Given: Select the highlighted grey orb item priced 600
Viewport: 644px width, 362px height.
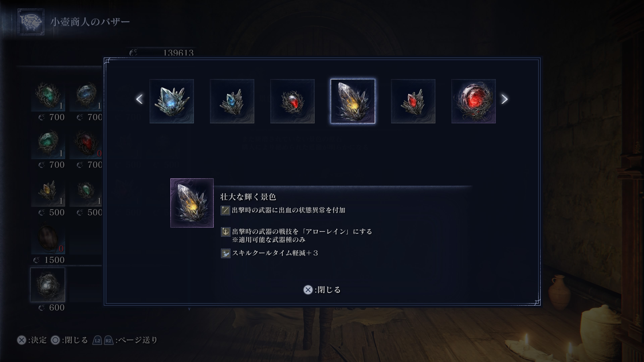Looking at the screenshot, I should (x=48, y=285).
